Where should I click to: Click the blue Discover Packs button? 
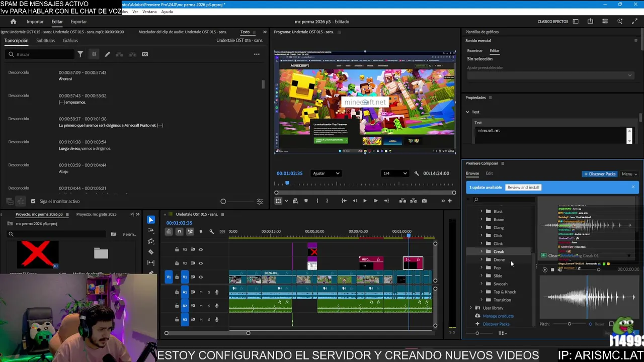pyautogui.click(x=600, y=174)
